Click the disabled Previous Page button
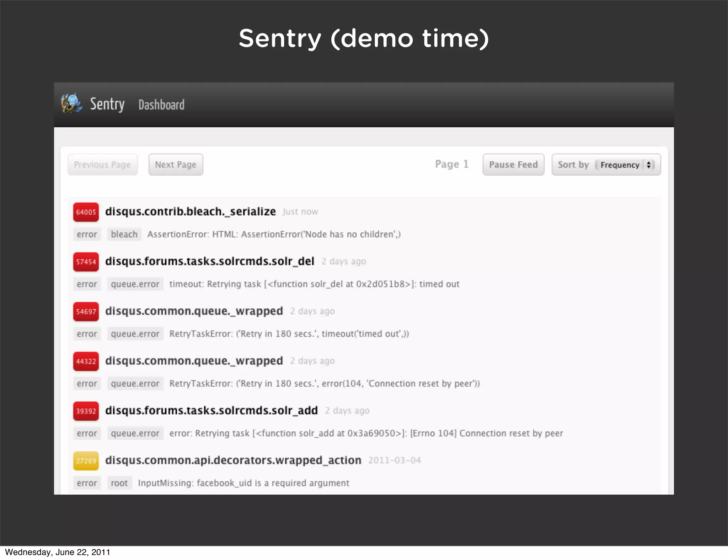 (x=102, y=165)
